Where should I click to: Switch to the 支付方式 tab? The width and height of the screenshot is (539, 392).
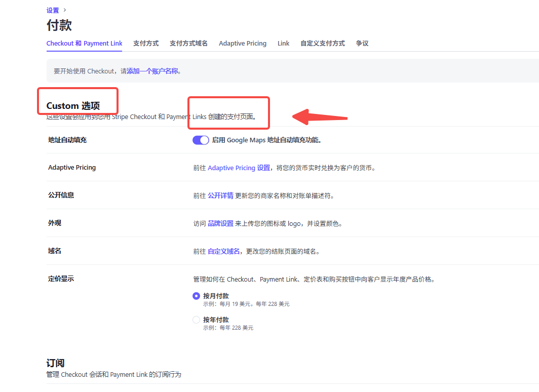pos(145,43)
